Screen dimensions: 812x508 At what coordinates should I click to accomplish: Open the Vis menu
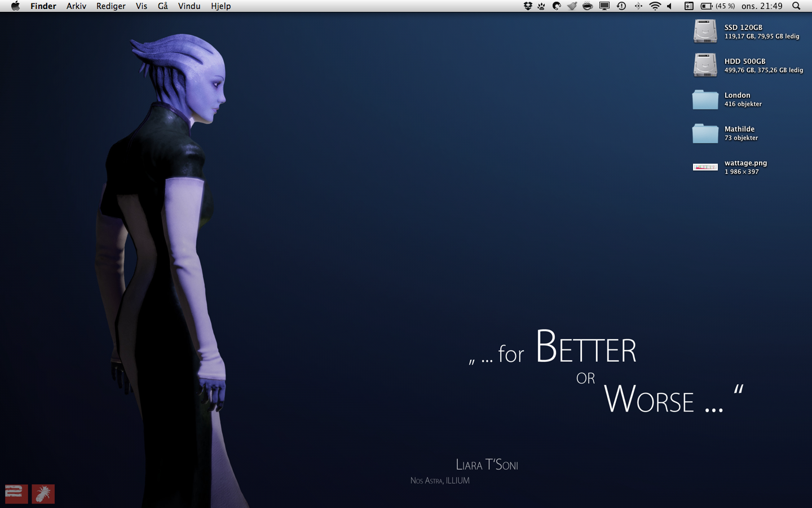142,6
